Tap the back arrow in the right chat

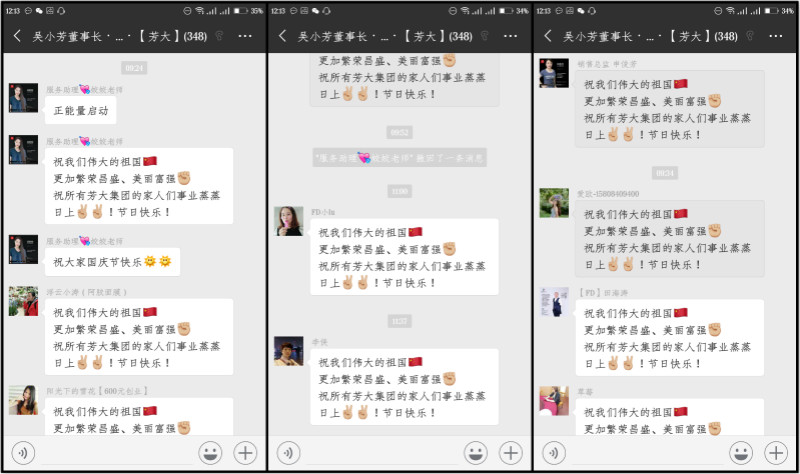549,35
